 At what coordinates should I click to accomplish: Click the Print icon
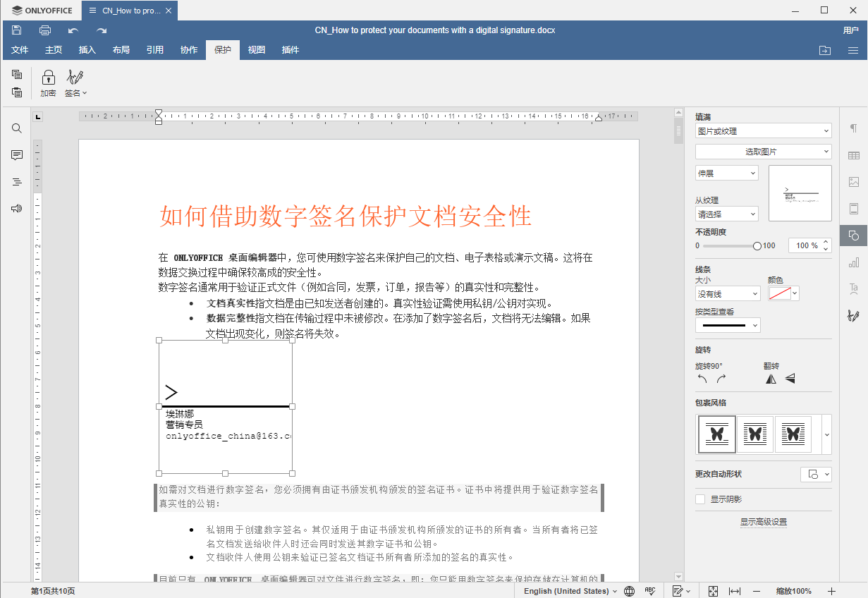pyautogui.click(x=45, y=30)
